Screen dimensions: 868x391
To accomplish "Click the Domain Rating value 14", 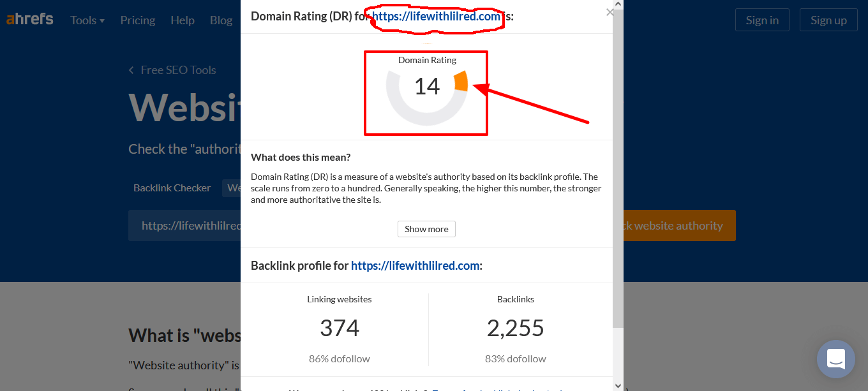I will click(427, 86).
